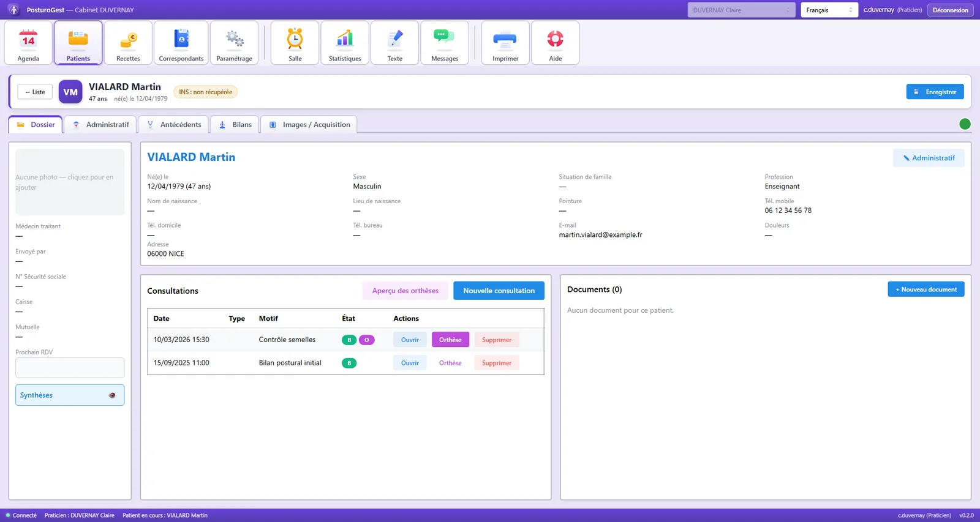Click the INS : non récupérée badge

[206, 92]
